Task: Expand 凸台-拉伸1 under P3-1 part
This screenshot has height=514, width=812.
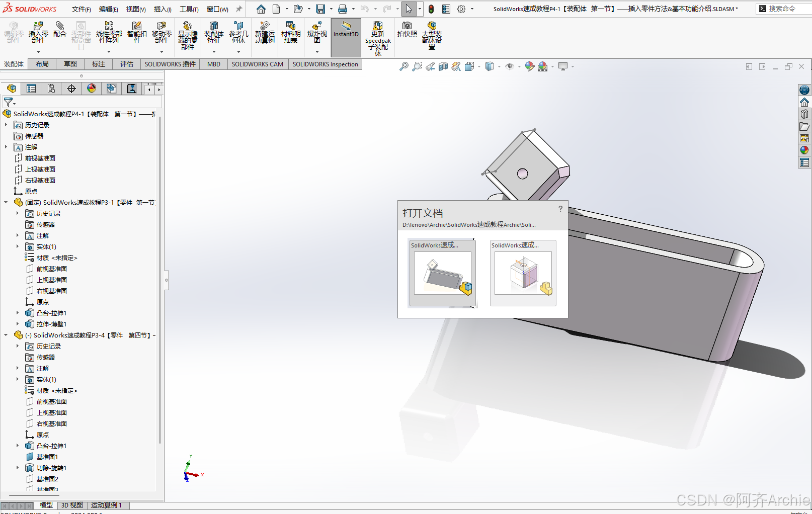Action: (x=18, y=313)
